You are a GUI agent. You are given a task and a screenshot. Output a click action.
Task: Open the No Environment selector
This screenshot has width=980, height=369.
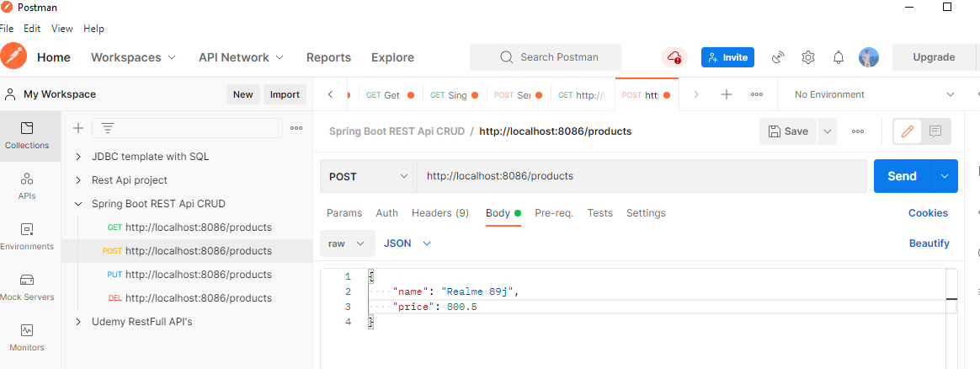874,94
